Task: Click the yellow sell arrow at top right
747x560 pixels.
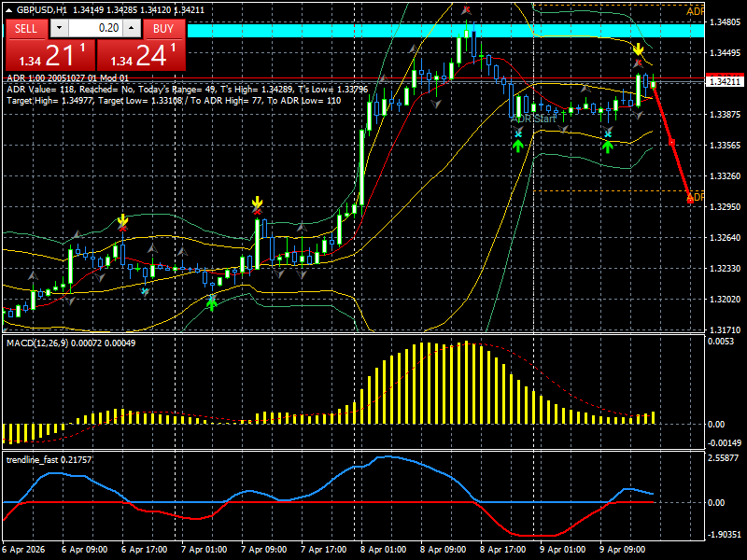Action: click(x=639, y=49)
